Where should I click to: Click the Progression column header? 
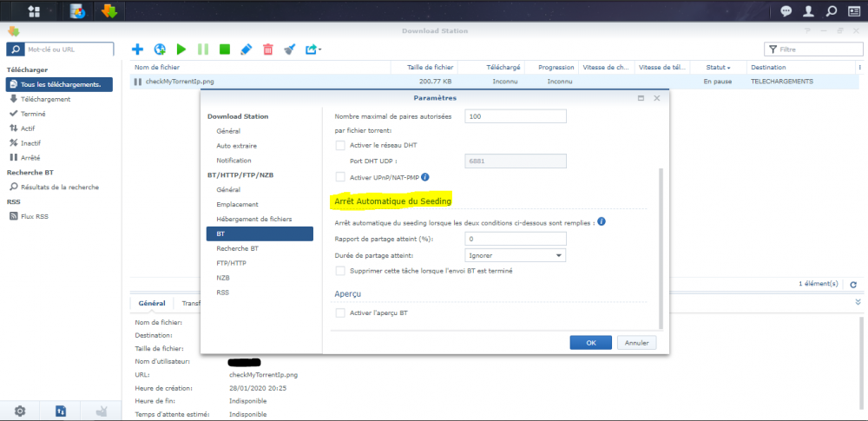click(552, 67)
